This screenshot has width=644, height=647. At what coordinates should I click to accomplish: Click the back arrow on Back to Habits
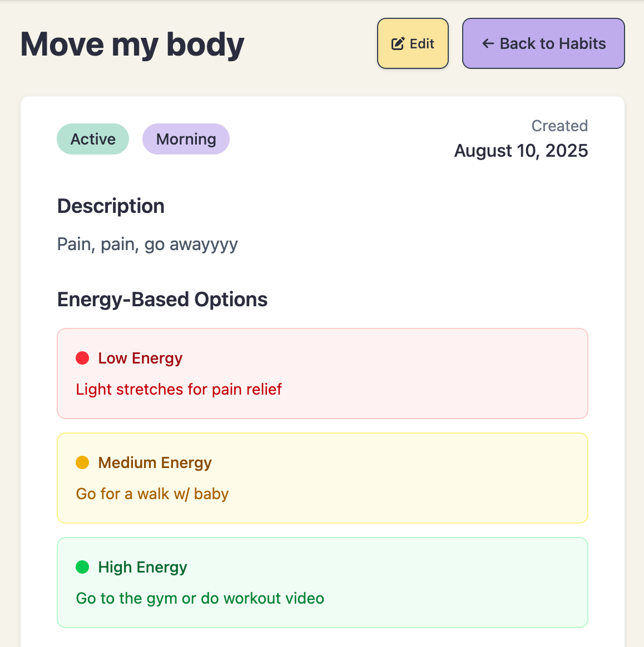[488, 43]
